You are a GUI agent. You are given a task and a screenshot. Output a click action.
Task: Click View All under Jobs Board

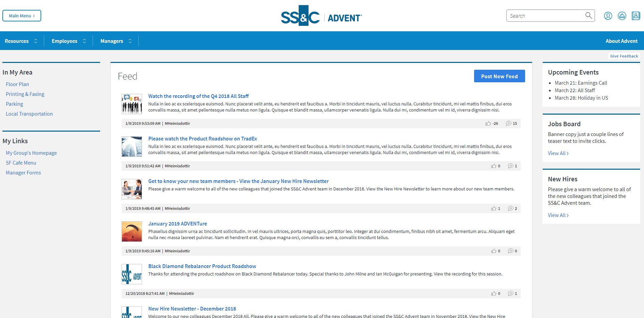[558, 153]
